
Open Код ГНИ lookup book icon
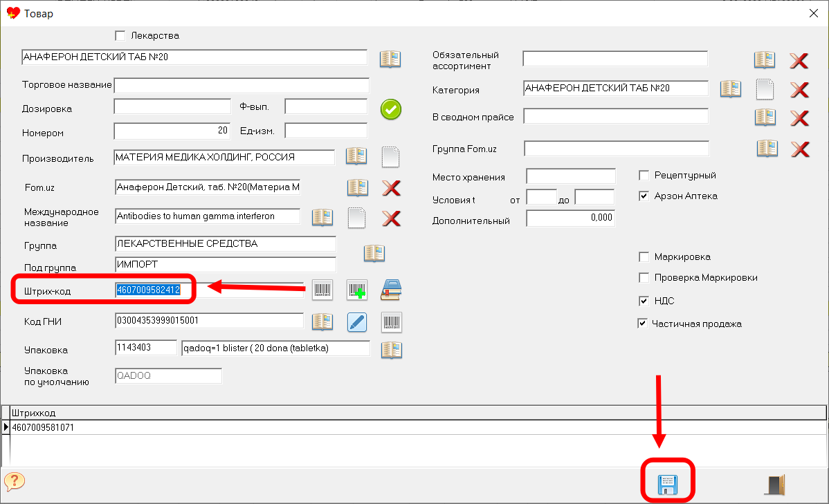[322, 321]
